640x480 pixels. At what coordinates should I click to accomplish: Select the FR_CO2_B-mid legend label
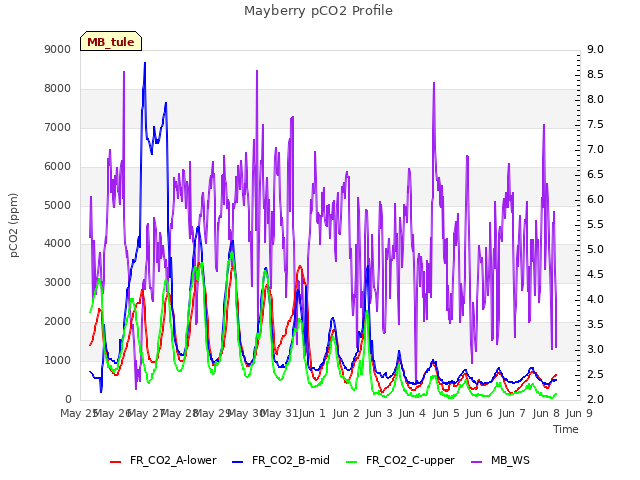(291, 460)
